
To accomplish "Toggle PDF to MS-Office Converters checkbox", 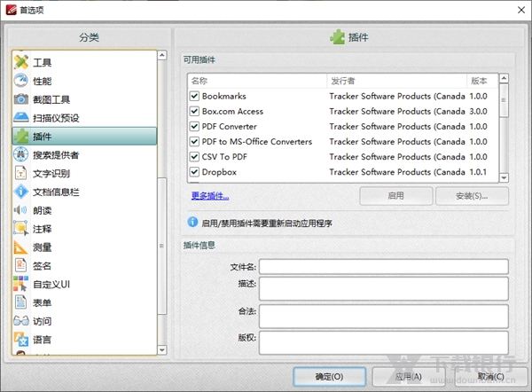I will pos(194,141).
